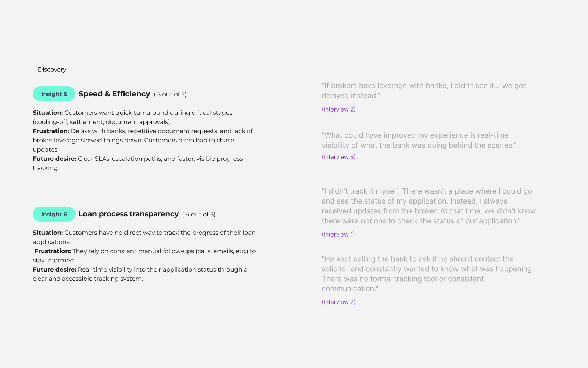This screenshot has width=588, height=368.
Task: Click Future desire label mentioning Clear SLAs
Action: (x=54, y=159)
